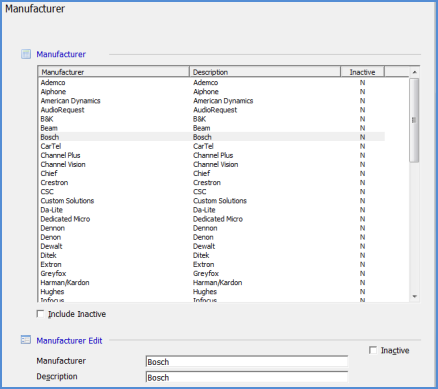Click the Inactive N value for Hughes
This screenshot has height=389, width=438.
362,292
